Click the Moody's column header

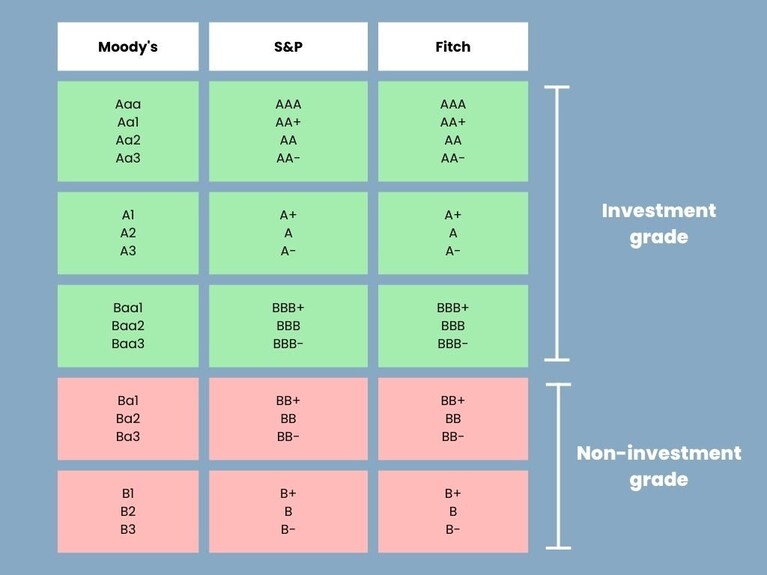coord(128,46)
